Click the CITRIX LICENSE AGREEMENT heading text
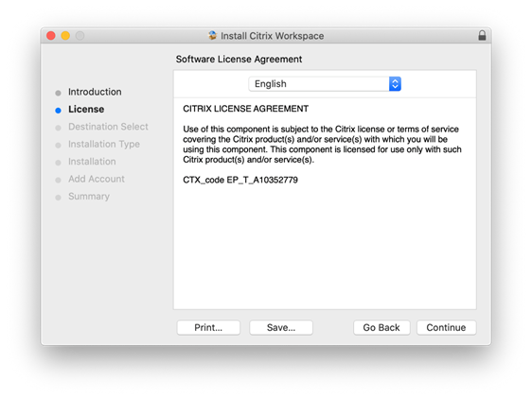 pyautogui.click(x=245, y=109)
